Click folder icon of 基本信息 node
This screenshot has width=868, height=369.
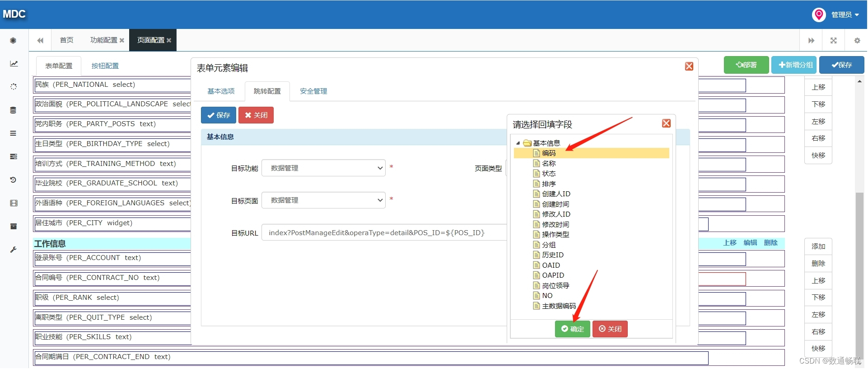(x=527, y=143)
